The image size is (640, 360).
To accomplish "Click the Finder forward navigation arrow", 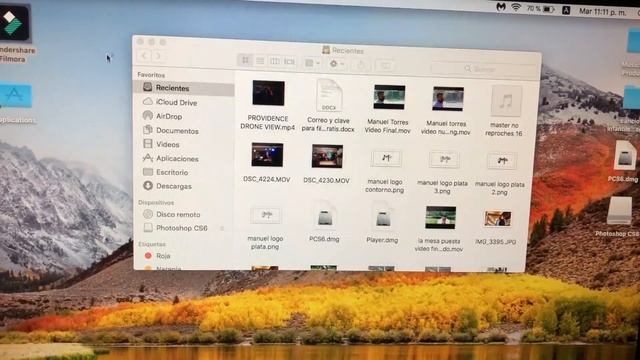I will [158, 56].
